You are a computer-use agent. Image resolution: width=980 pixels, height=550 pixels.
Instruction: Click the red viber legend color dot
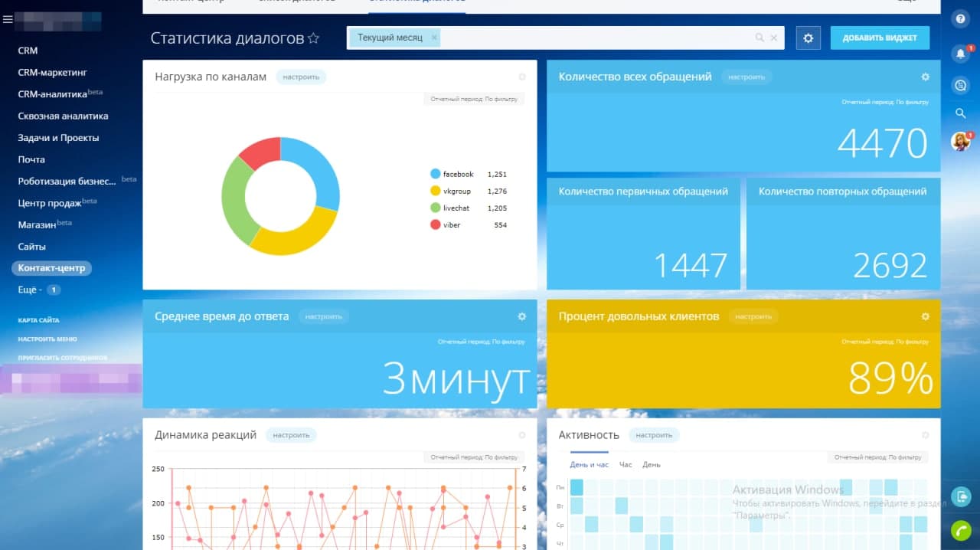point(436,225)
